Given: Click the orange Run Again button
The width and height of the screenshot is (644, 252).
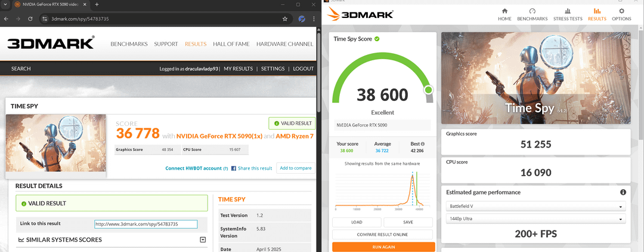Looking at the screenshot, I should pyautogui.click(x=382, y=247).
